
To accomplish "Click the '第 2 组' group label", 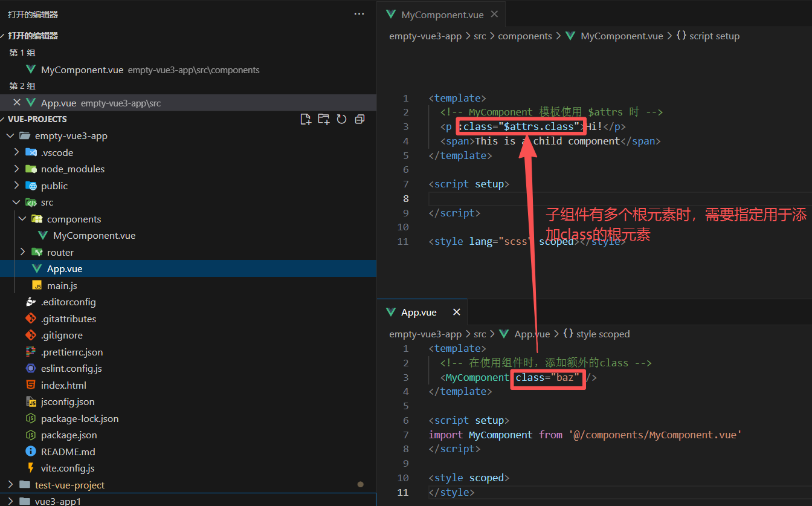I will coord(22,86).
